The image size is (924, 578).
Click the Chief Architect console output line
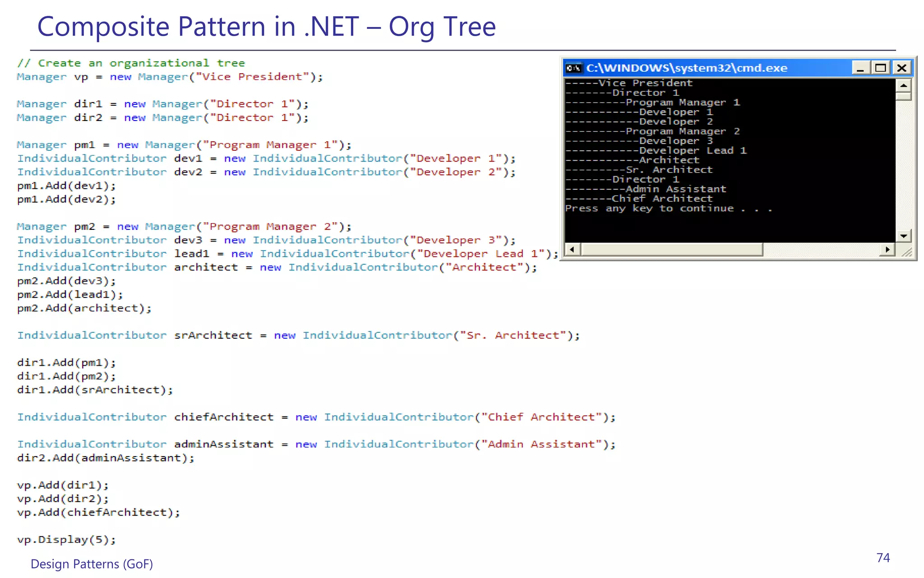click(661, 199)
